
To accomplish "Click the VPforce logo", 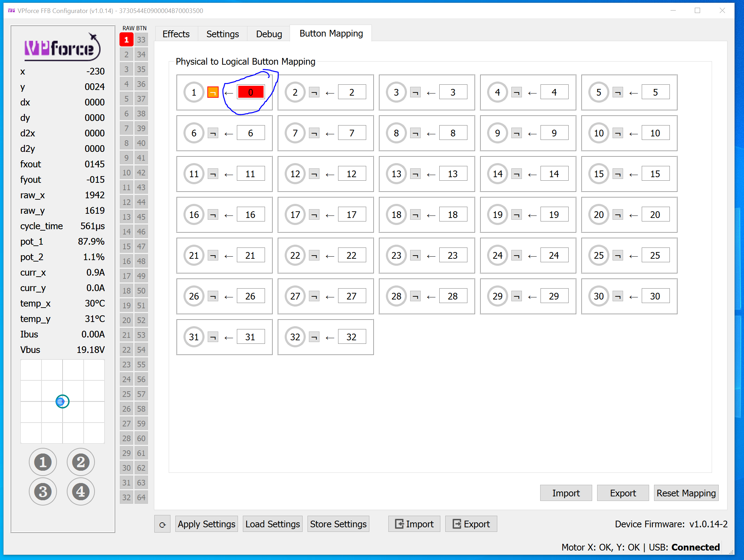I will pos(62,47).
